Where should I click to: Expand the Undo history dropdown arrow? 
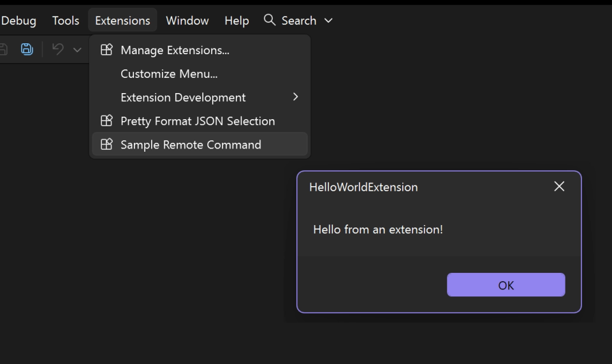pyautogui.click(x=77, y=50)
